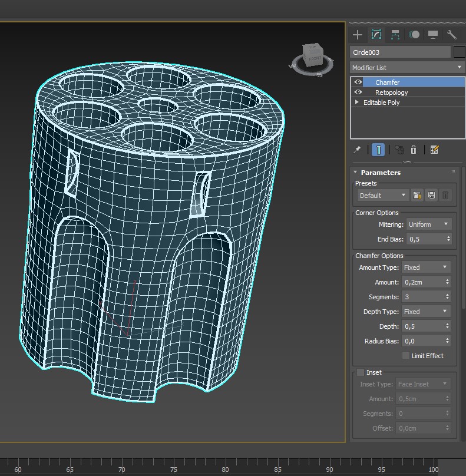This screenshot has width=466, height=476.
Task: Click the Pin Stack icon
Action: point(357,150)
